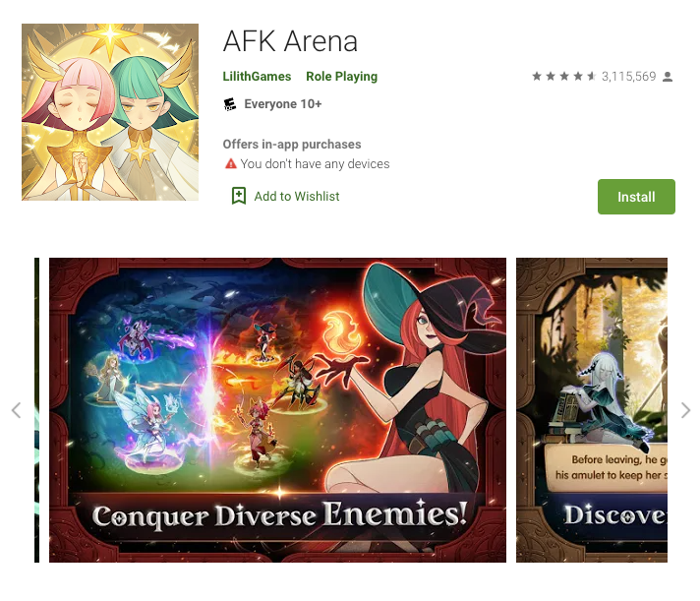This screenshot has width=700, height=601.
Task: Click the star rating icons
Action: click(x=564, y=77)
